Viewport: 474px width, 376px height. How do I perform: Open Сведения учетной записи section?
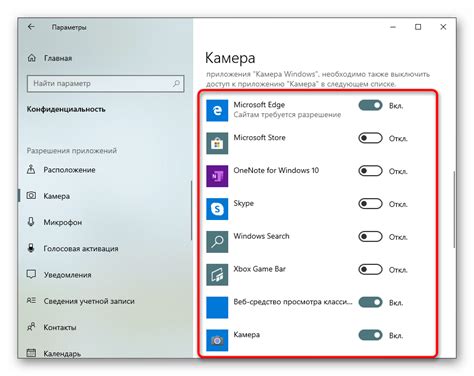pos(89,301)
